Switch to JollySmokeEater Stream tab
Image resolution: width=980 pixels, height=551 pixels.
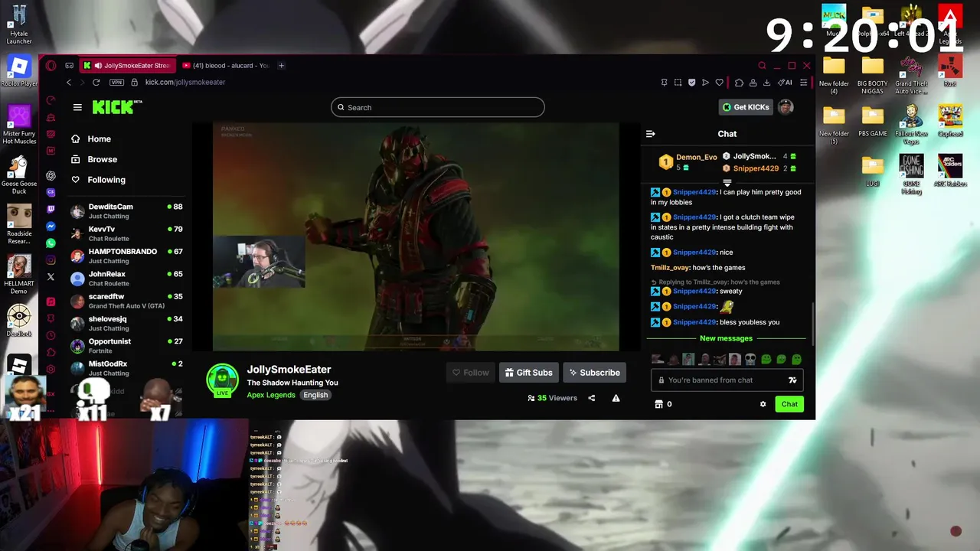tap(128, 66)
